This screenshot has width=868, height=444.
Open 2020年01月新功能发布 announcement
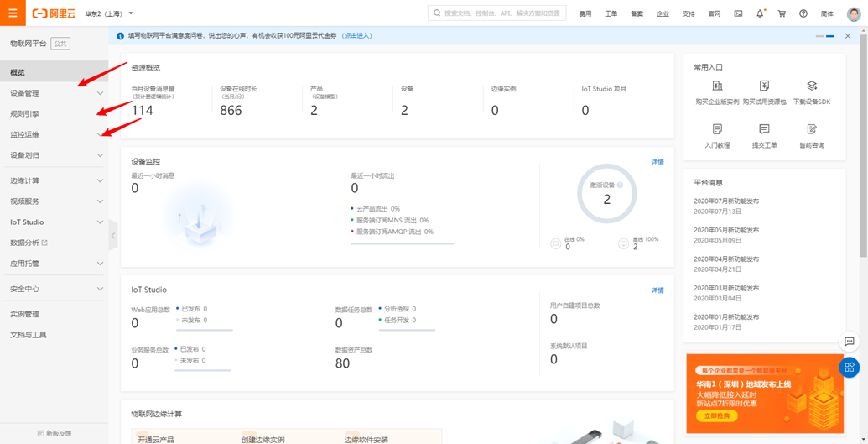click(726, 316)
